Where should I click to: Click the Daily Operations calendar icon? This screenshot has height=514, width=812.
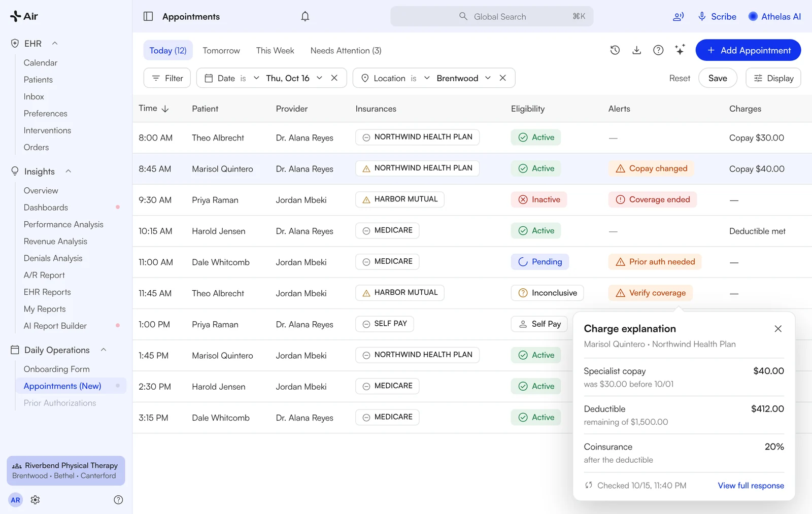[x=15, y=350]
